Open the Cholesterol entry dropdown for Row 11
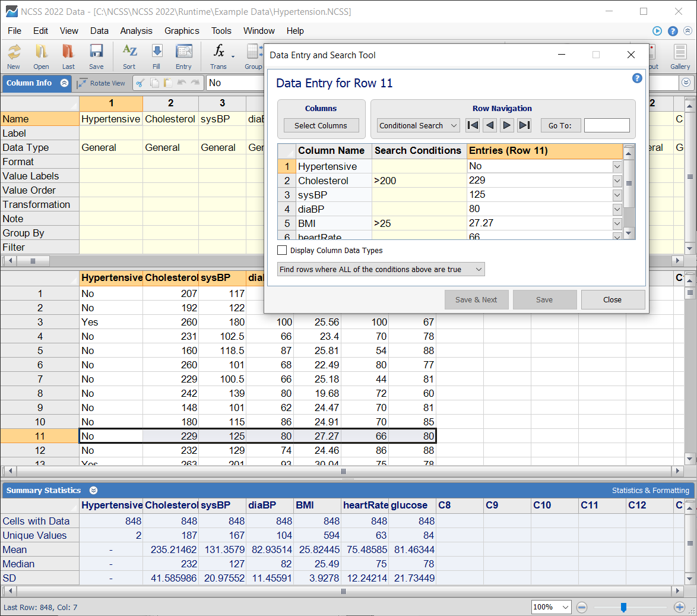The width and height of the screenshot is (697, 616). [617, 180]
